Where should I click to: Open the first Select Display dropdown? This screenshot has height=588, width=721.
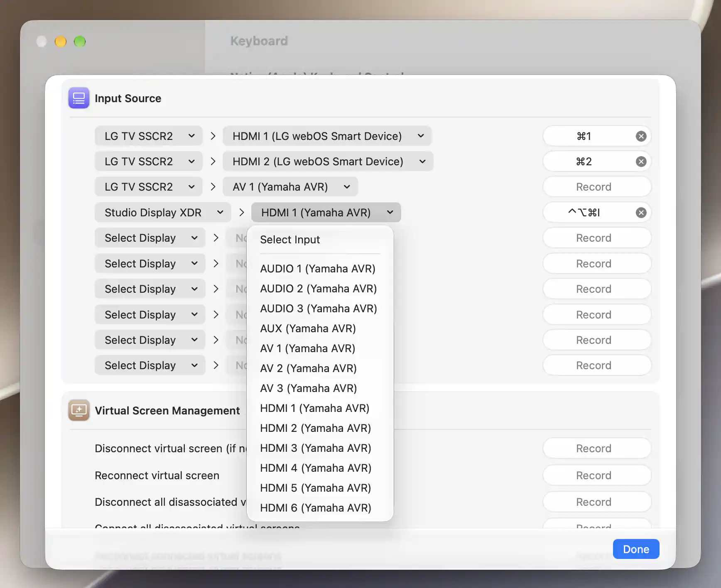[150, 238]
